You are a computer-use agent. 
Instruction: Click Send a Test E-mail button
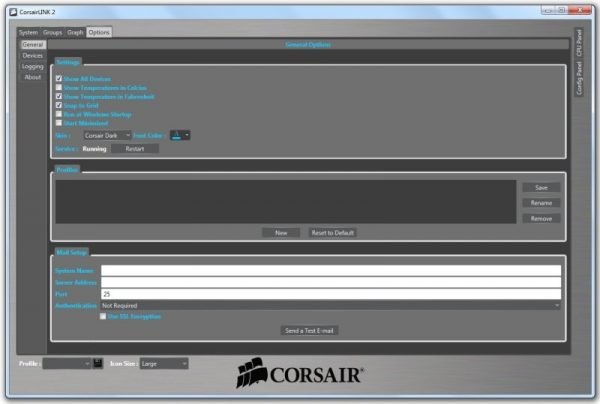click(309, 331)
